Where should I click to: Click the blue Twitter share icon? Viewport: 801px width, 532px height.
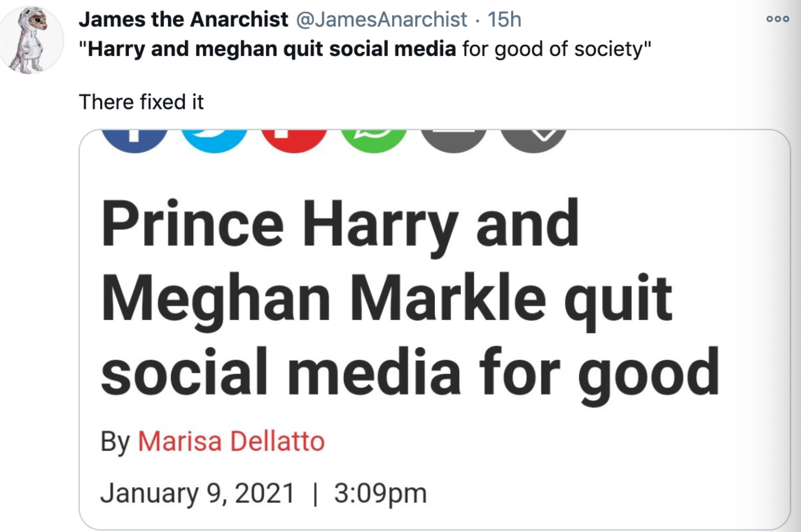pyautogui.click(x=214, y=141)
